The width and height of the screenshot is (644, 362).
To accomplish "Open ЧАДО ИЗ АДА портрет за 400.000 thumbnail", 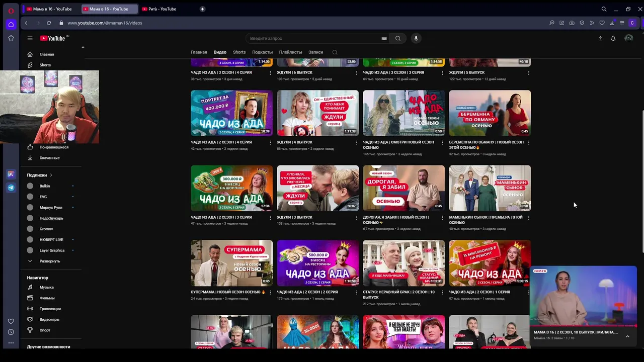I will click(231, 113).
